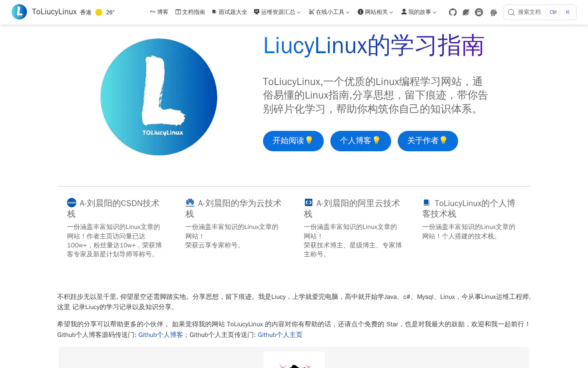Screen dimensions: 588x368
Task: Click the Alibaba Cloud logo icon
Action: click(x=309, y=202)
